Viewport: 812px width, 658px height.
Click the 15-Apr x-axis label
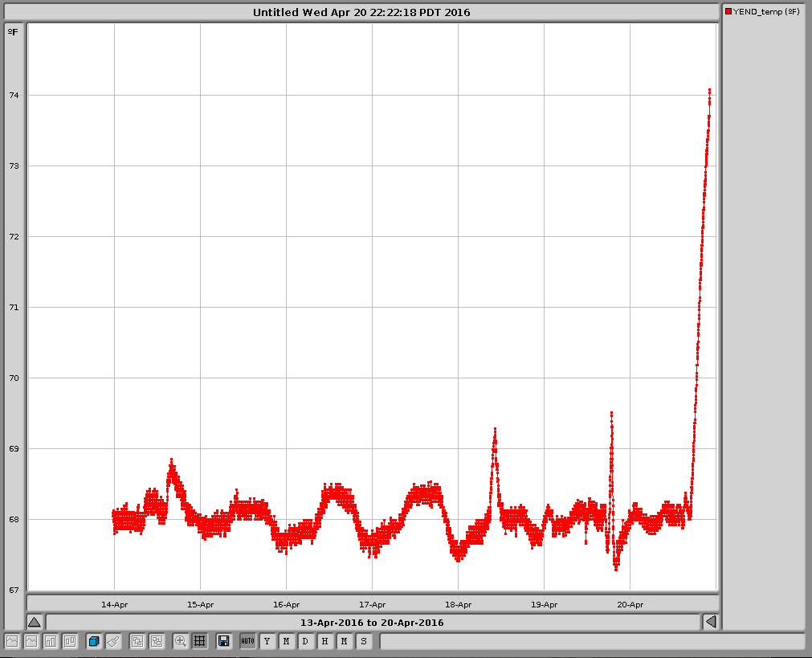pos(201,605)
